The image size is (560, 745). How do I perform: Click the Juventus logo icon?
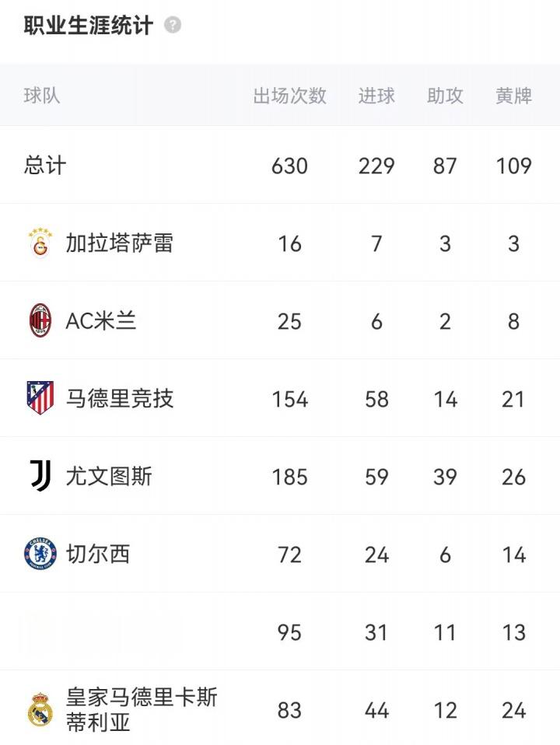40,475
